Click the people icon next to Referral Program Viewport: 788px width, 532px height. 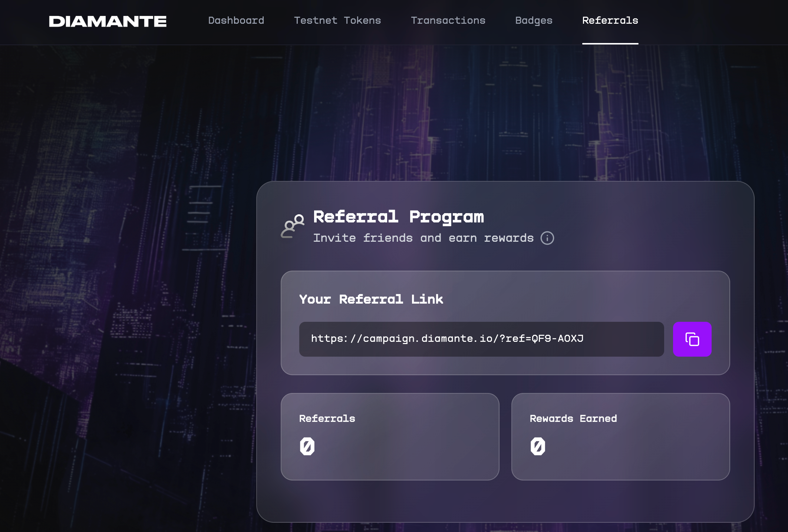click(293, 226)
